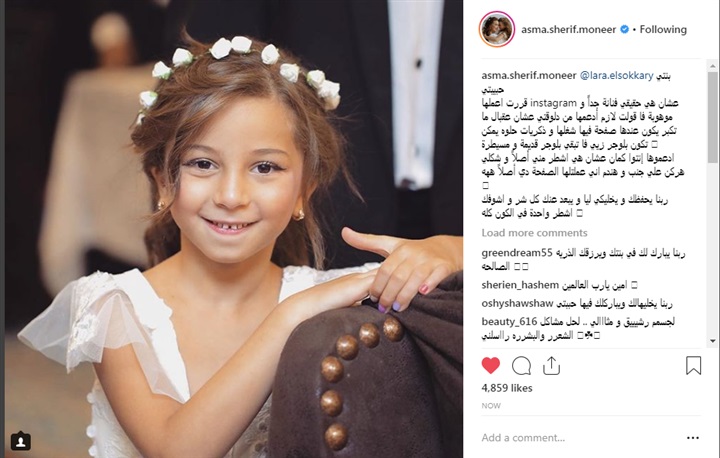720x458 pixels.
Task: Click the blue verified badge
Action: tap(624, 29)
